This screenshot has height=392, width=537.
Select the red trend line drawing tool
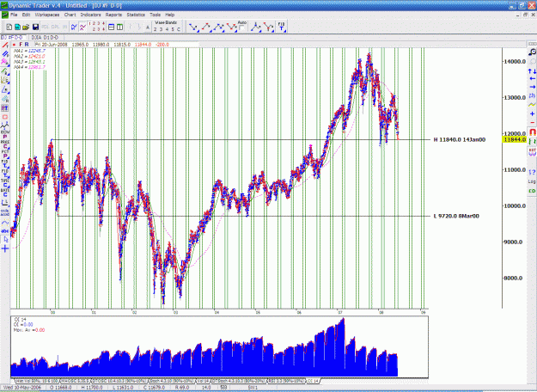(5, 46)
